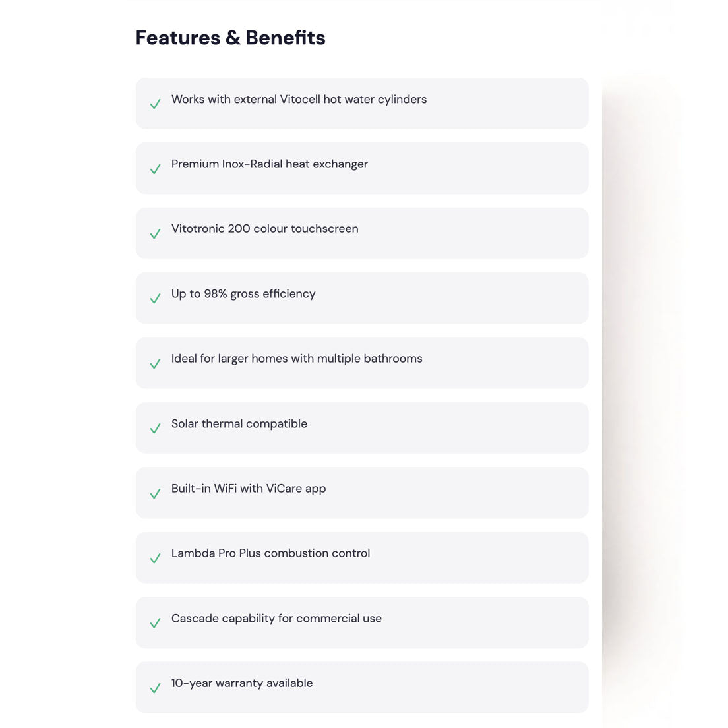The width and height of the screenshot is (728, 728).
Task: Click "Built-in WiFi with ViCare app" text
Action: [x=249, y=489]
